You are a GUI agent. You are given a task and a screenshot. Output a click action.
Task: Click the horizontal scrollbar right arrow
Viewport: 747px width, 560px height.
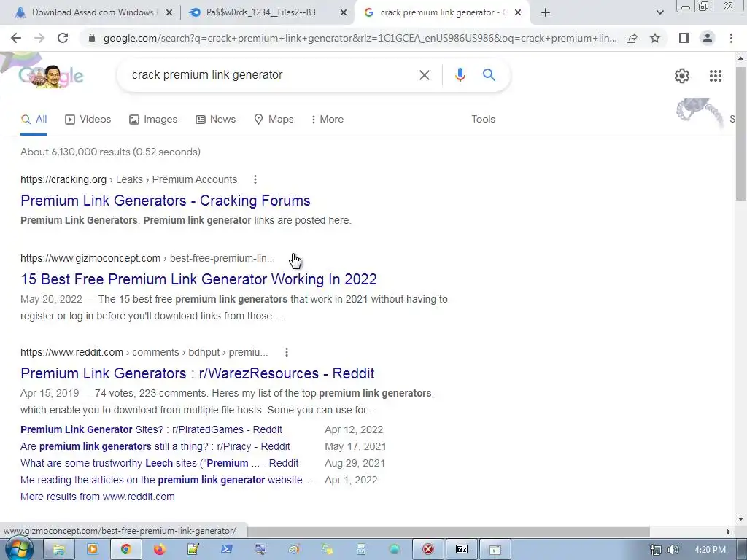(x=728, y=532)
